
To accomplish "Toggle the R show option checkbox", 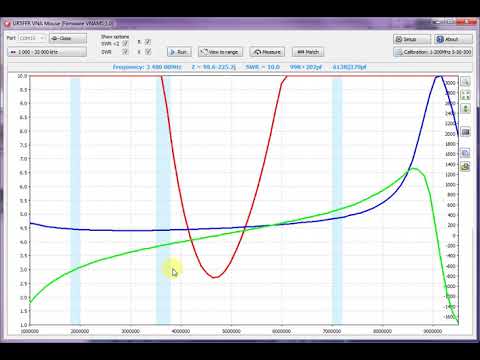I will click(148, 42).
